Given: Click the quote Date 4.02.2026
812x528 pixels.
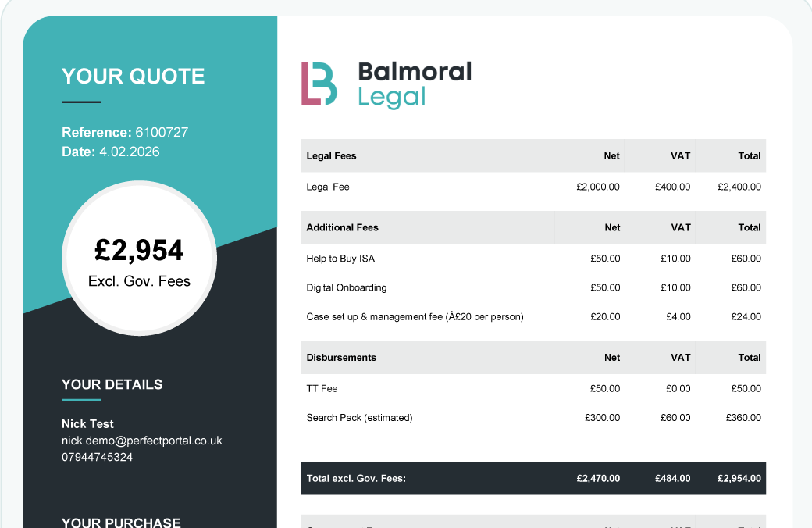Looking at the screenshot, I should pos(129,152).
